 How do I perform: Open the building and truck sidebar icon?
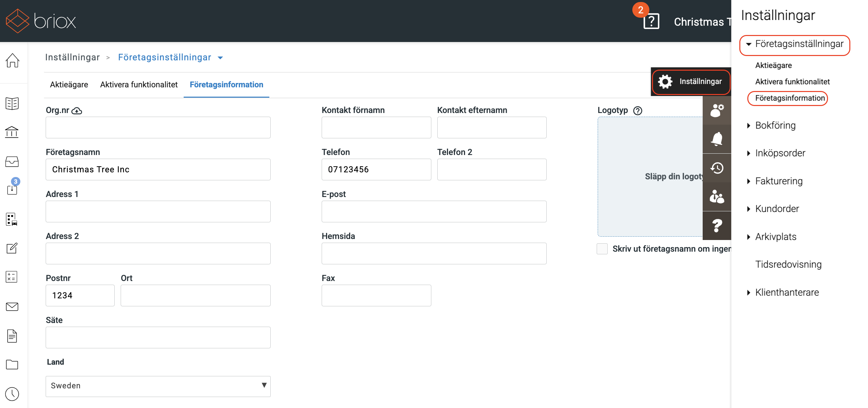(12, 219)
